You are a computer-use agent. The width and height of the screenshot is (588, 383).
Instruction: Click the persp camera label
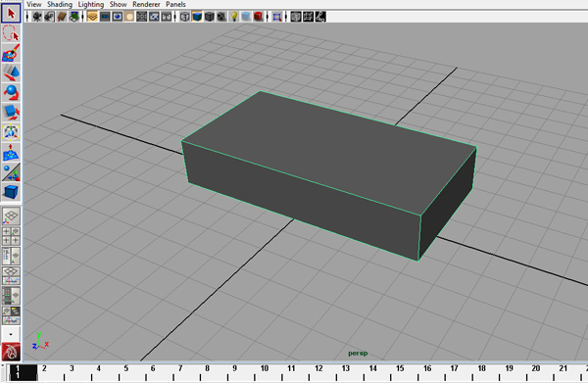pyautogui.click(x=358, y=353)
